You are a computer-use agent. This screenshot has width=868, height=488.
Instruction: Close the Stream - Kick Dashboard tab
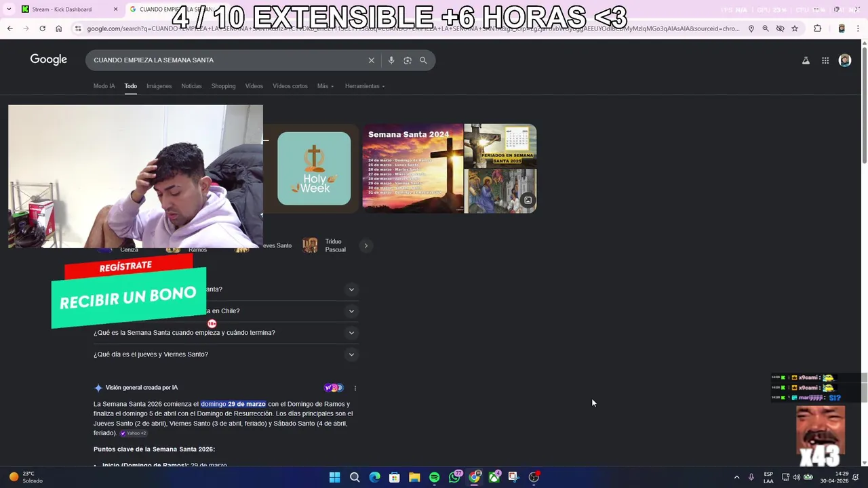click(x=115, y=9)
